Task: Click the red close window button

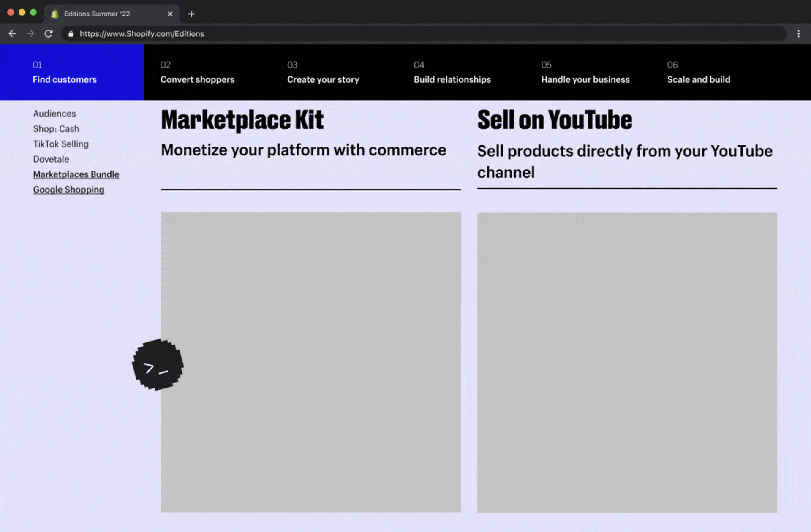Action: (x=11, y=12)
